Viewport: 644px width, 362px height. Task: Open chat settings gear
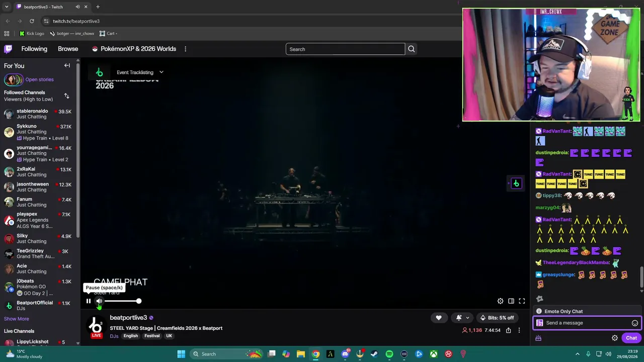point(615,338)
